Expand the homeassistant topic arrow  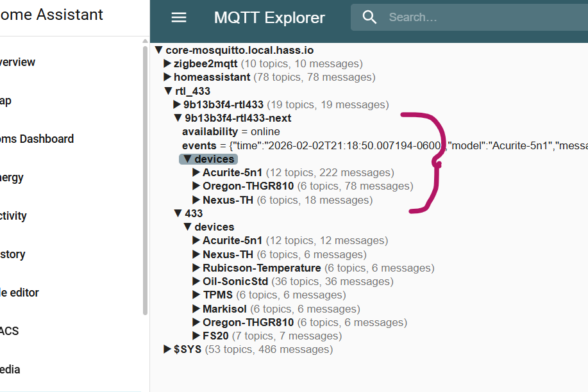pyautogui.click(x=167, y=77)
